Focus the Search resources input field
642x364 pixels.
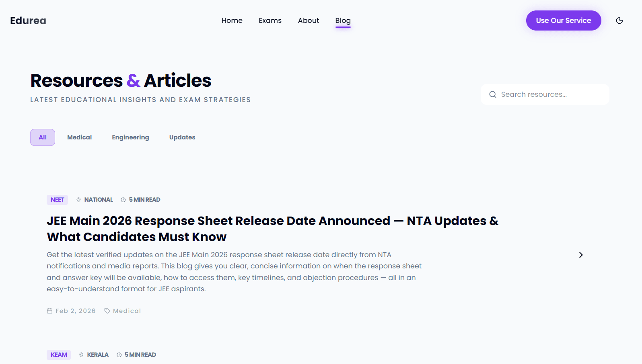[x=545, y=94]
